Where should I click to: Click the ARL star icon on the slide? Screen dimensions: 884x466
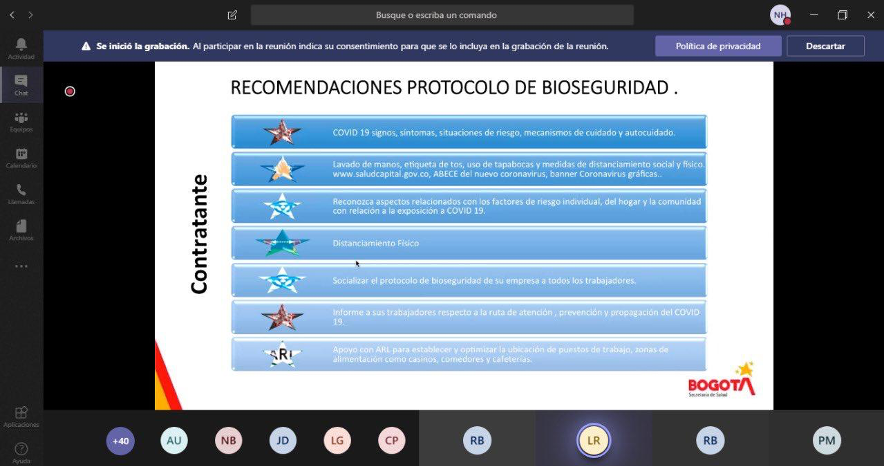[282, 354]
